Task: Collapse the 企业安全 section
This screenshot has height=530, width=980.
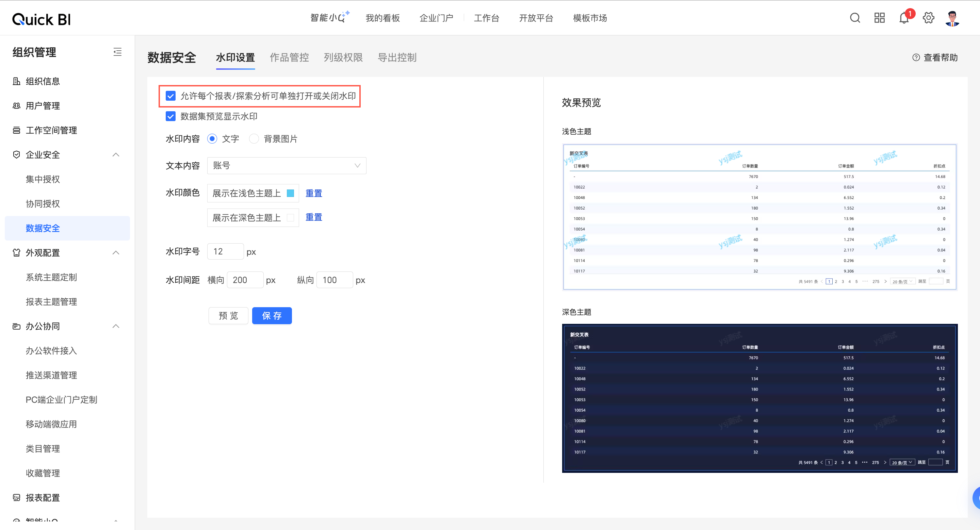Action: 116,155
